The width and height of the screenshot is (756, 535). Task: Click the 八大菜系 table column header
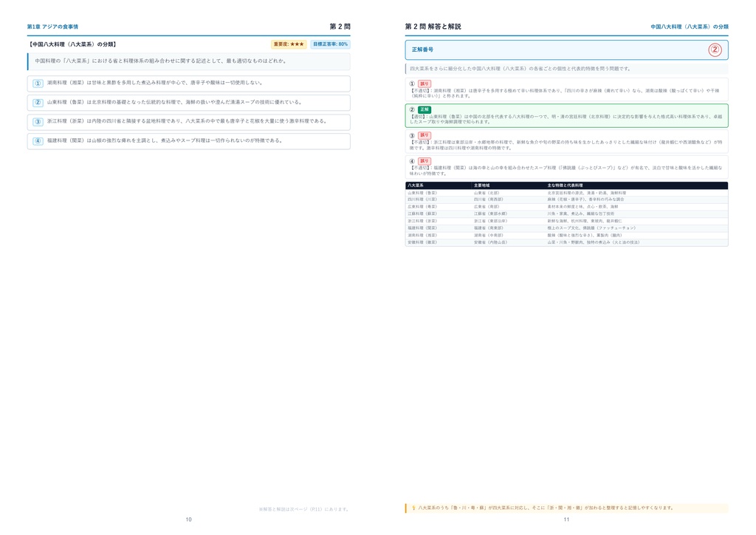click(416, 185)
